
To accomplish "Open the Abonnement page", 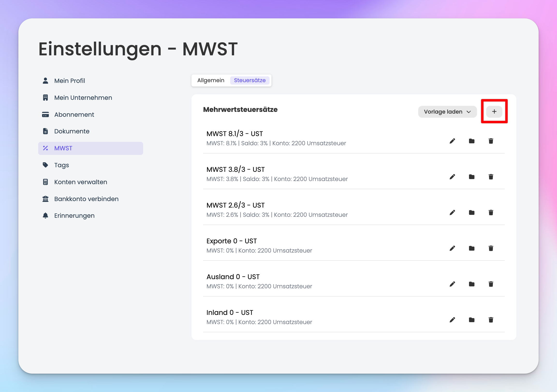I will [x=74, y=115].
